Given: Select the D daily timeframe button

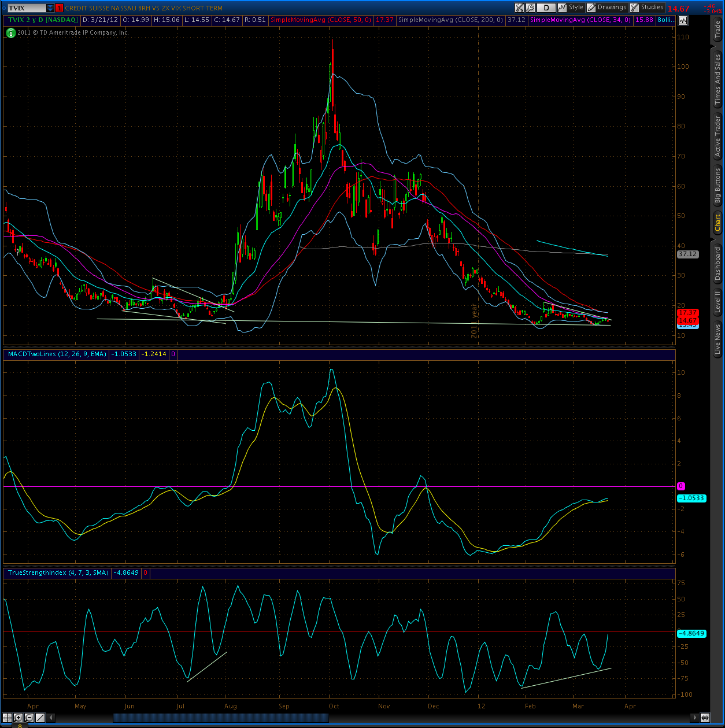Looking at the screenshot, I should pos(546,8).
